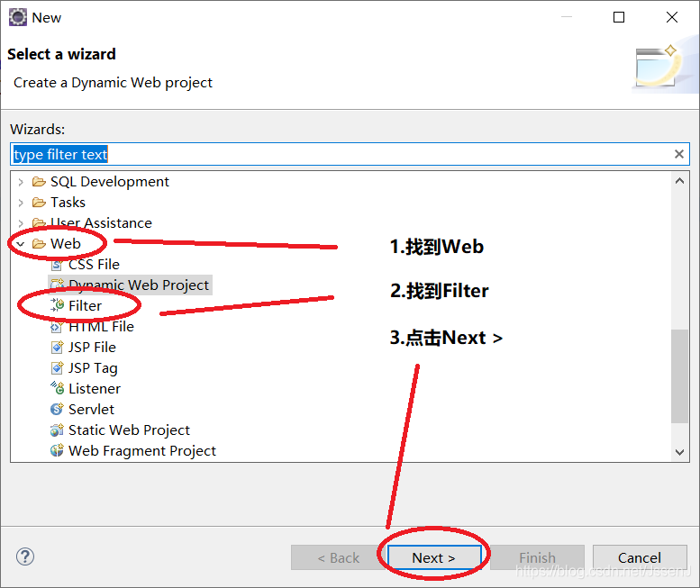This screenshot has height=588, width=700.
Task: Click the Tasks folder icon
Action: [39, 203]
